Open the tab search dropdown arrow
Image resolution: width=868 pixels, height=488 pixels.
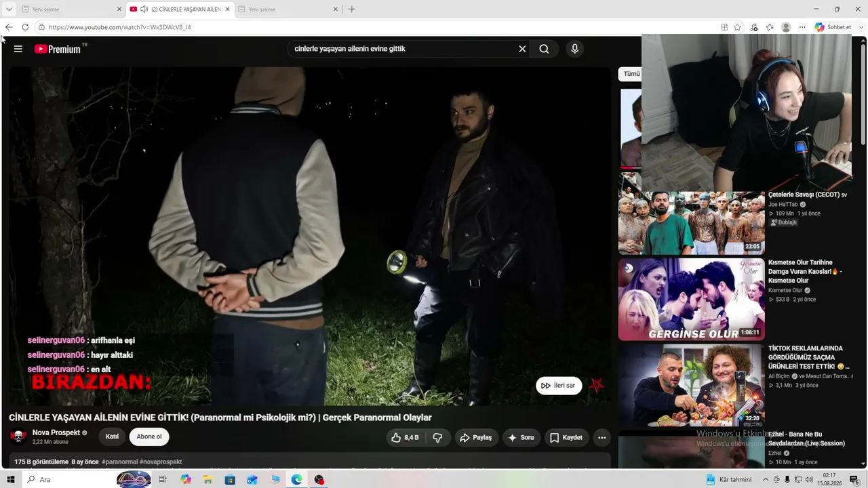[x=9, y=9]
